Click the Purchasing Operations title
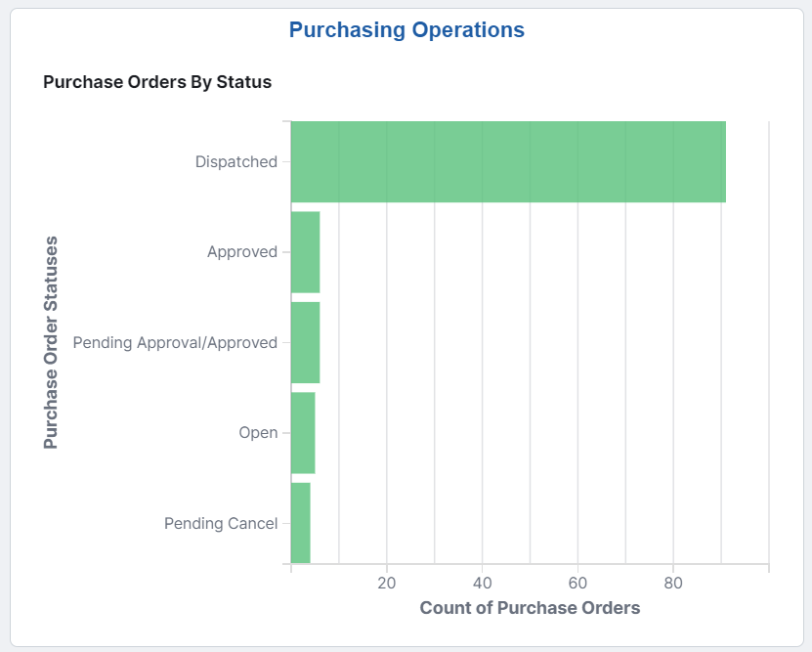 [x=405, y=29]
